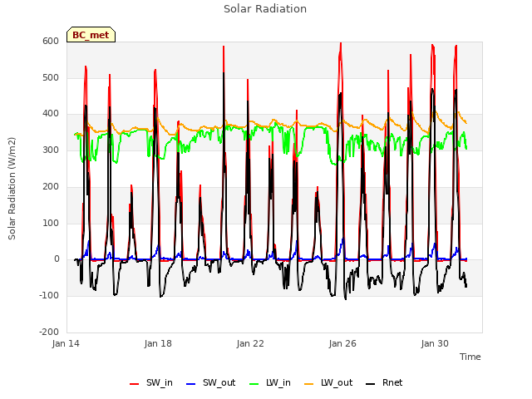Screen dimensions: 532x399
Task: Click the Jan 22 x-axis label
Action: (x=250, y=343)
